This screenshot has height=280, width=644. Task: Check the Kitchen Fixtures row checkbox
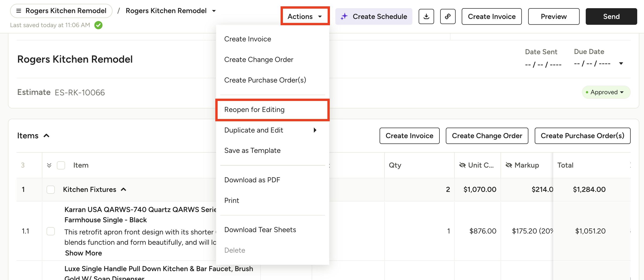click(x=51, y=190)
